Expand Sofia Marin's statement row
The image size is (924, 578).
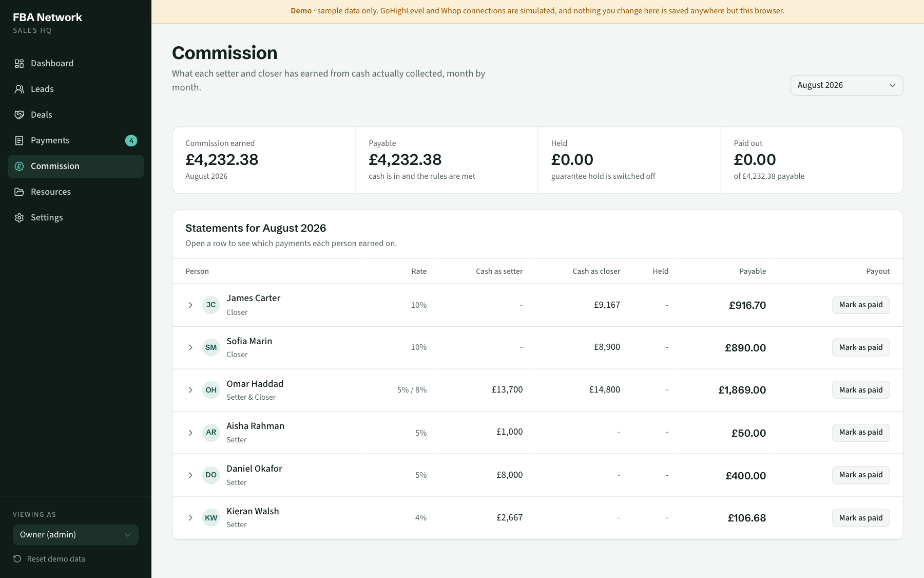[190, 347]
